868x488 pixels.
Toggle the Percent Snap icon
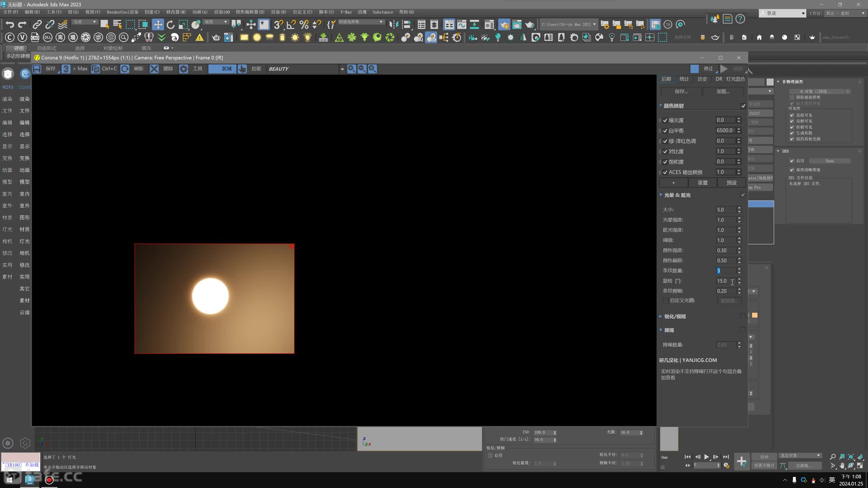[304, 24]
